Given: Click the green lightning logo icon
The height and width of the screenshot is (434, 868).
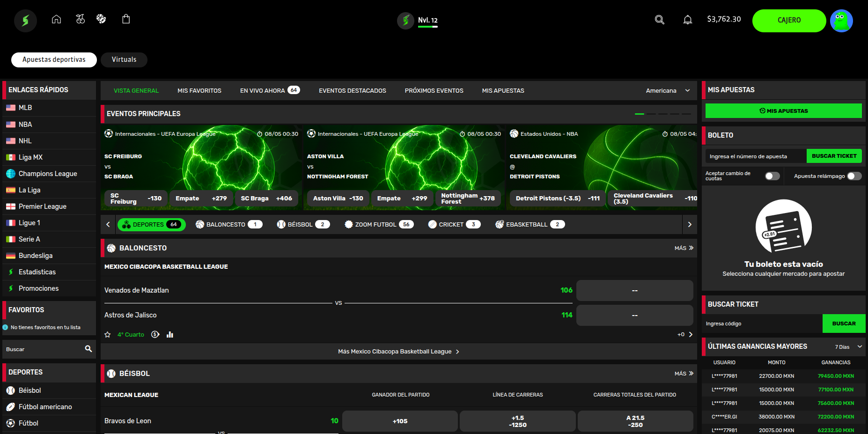Looking at the screenshot, I should (x=25, y=21).
